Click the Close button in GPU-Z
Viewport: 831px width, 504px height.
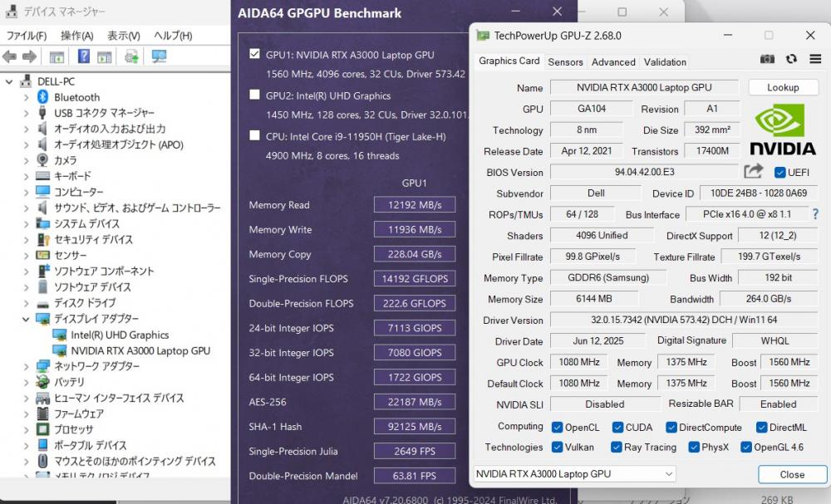(792, 474)
